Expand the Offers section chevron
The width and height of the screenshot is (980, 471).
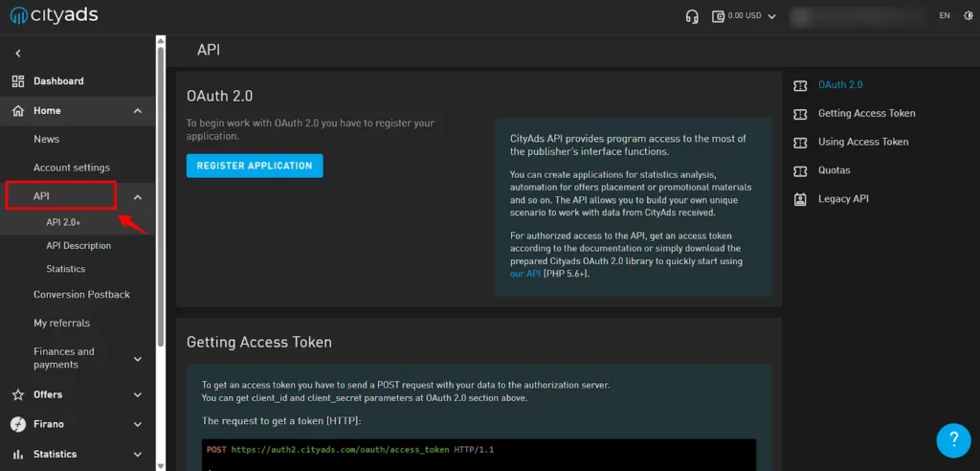coord(138,394)
